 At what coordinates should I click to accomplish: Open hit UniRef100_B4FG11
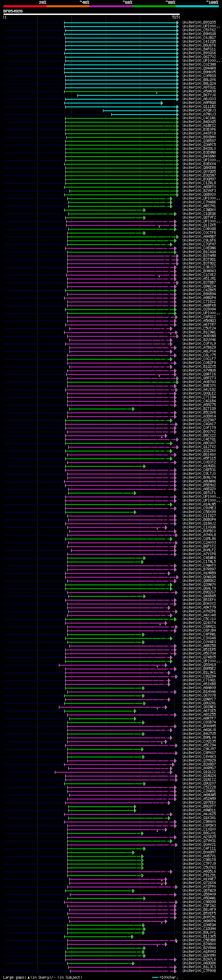tap(199, 49)
